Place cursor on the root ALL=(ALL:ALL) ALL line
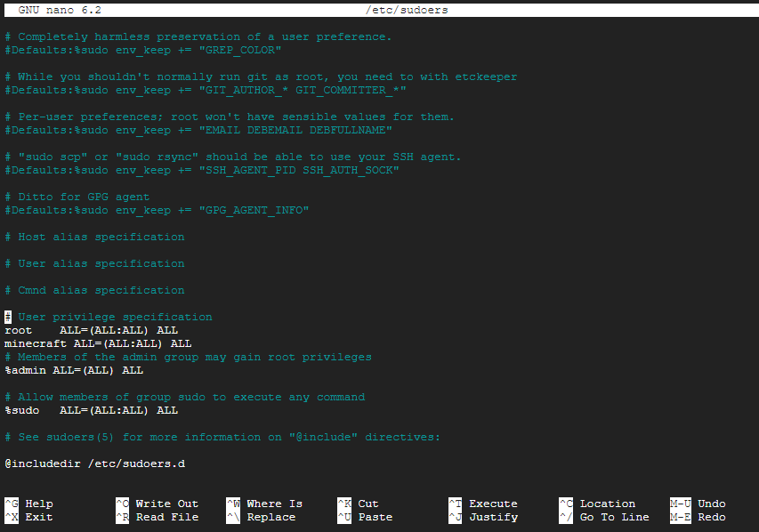The height and width of the screenshot is (532, 759). pos(91,330)
